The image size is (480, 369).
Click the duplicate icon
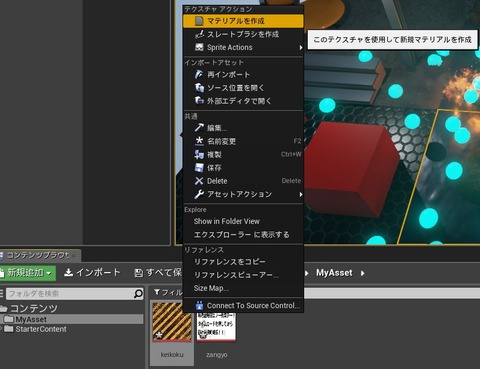tap(199, 154)
